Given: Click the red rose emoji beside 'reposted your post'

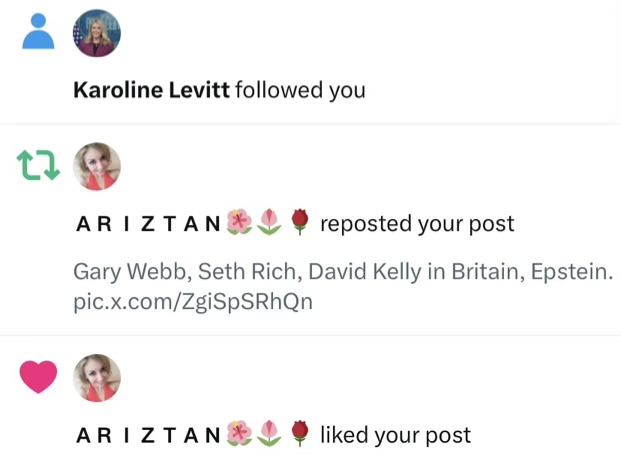Looking at the screenshot, I should point(300,222).
